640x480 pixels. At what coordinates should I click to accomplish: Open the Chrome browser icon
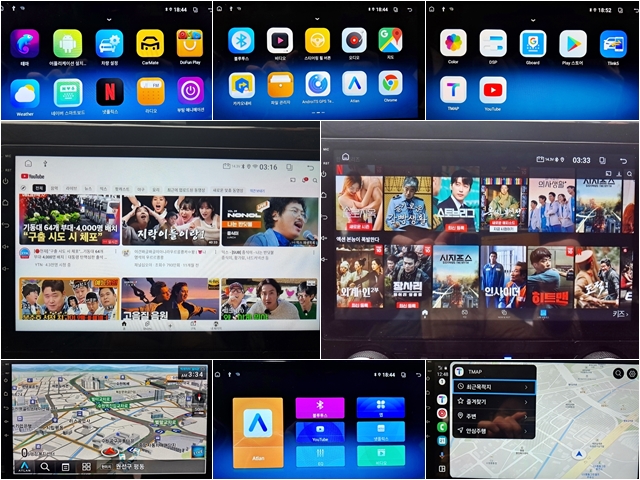point(390,84)
